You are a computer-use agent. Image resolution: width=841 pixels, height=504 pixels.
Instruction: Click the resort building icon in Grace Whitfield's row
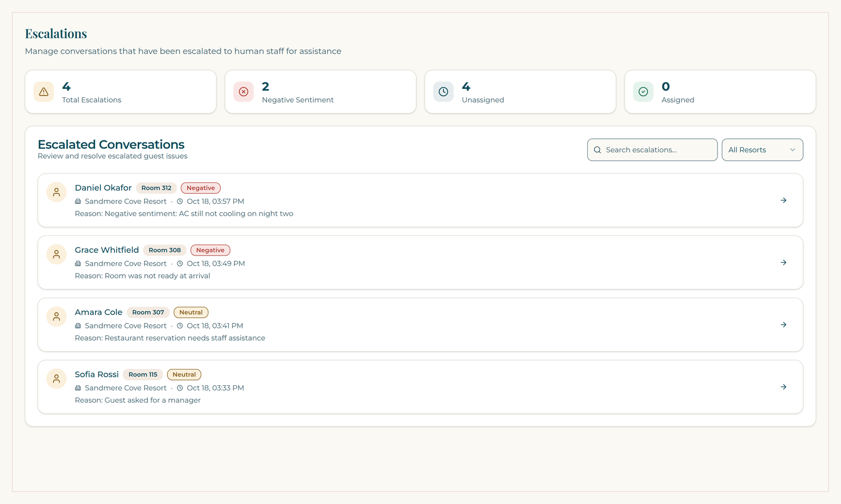(78, 263)
